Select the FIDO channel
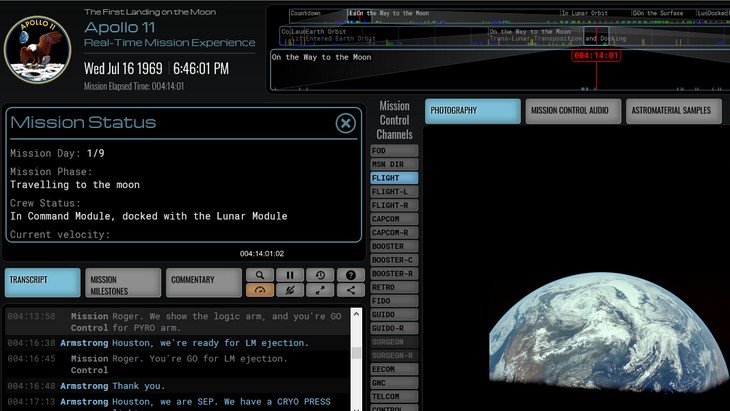 click(394, 301)
